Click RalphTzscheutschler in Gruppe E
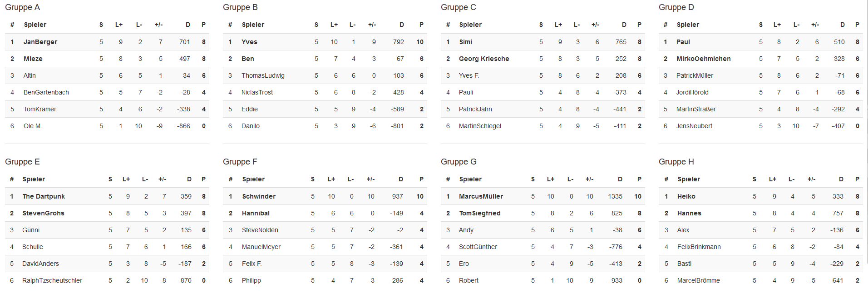Screen dimensions: 868x294 (52, 280)
